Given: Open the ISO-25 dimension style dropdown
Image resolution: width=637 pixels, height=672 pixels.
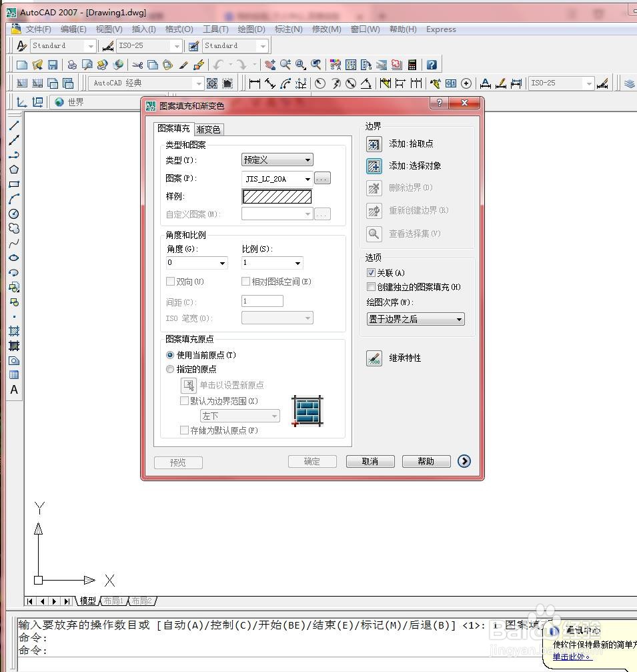Looking at the screenshot, I should coord(149,45).
